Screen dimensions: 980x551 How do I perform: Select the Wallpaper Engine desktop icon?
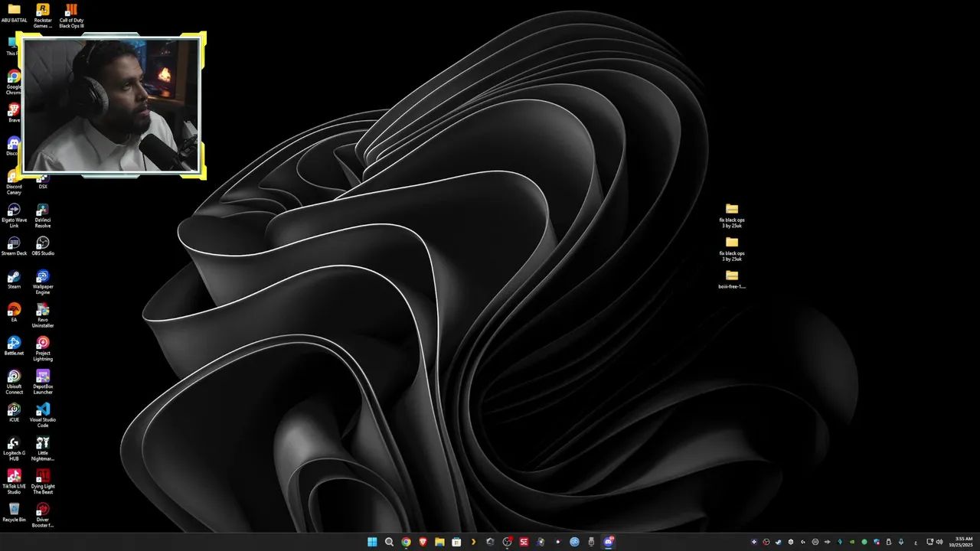tap(43, 282)
